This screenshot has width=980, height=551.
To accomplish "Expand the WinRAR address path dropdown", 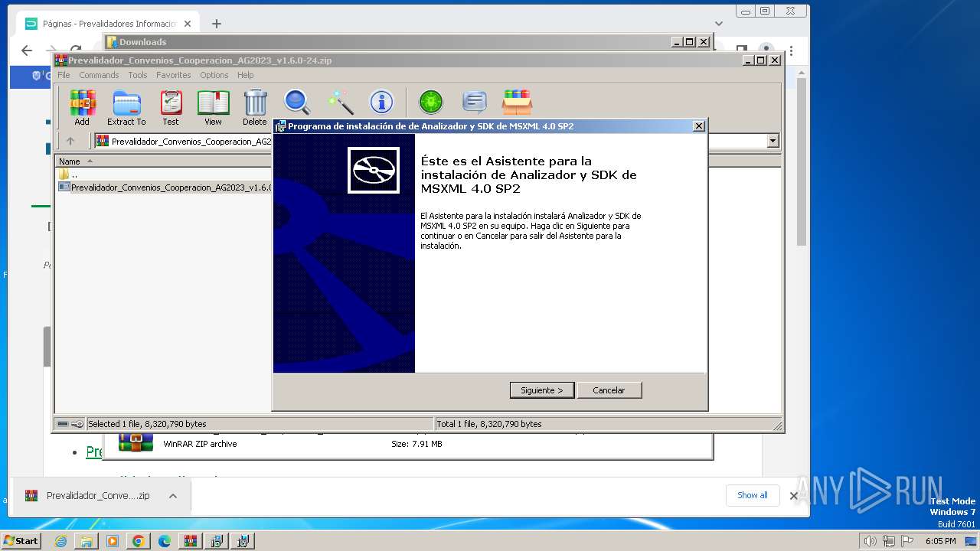I will [773, 141].
